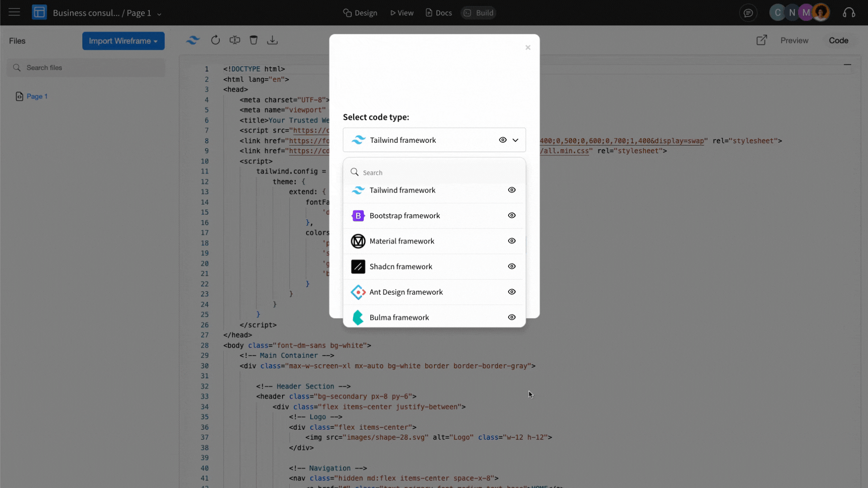Click the Files panel heading
This screenshot has width=868, height=488.
pyautogui.click(x=17, y=41)
